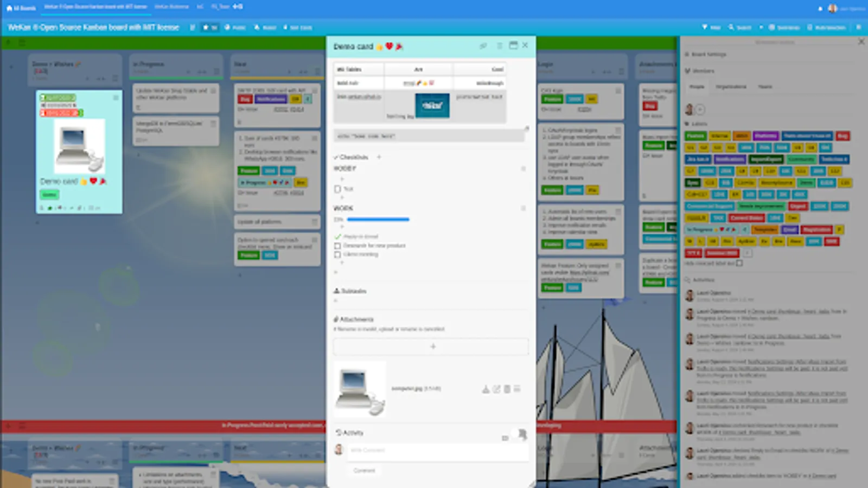868x488 pixels.
Task: Click the add checklist plus icon
Action: 379,157
